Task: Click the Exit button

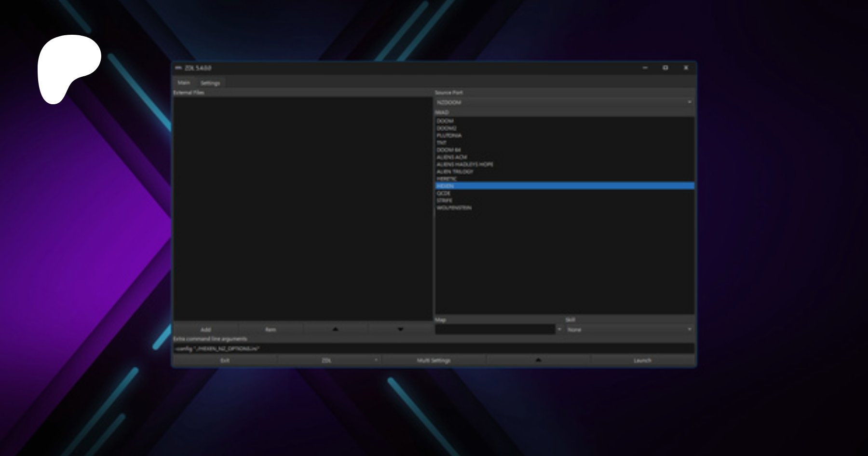Action: [225, 360]
